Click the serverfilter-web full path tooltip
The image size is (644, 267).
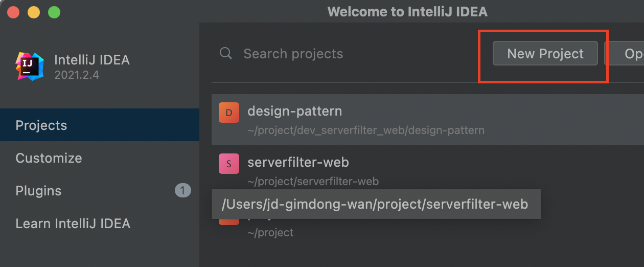pyautogui.click(x=375, y=205)
